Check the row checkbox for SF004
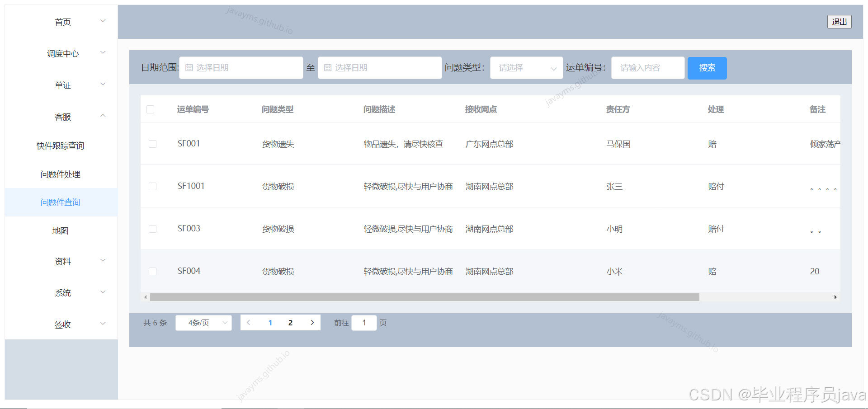Image resolution: width=868 pixels, height=409 pixels. (x=153, y=271)
